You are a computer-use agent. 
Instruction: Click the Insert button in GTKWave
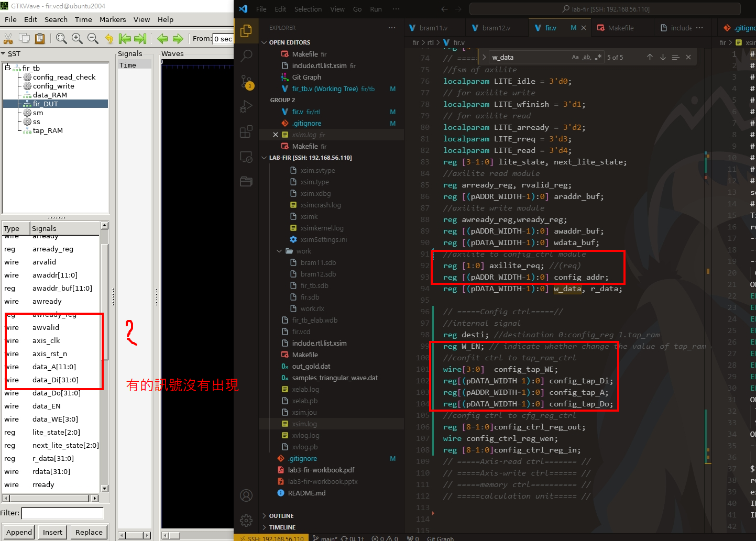52,532
